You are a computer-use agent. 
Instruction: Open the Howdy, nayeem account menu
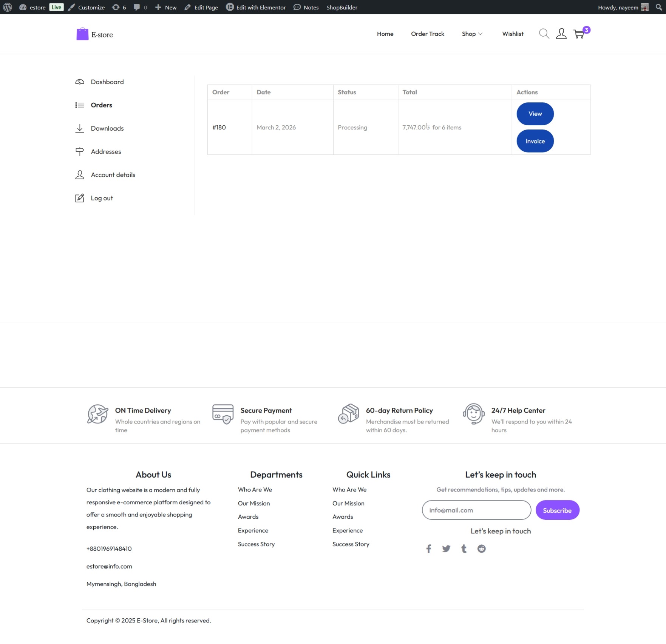pyautogui.click(x=622, y=7)
